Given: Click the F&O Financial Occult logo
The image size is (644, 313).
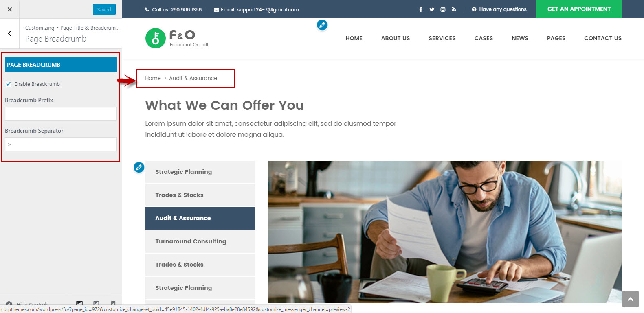Looking at the screenshot, I should point(177,38).
